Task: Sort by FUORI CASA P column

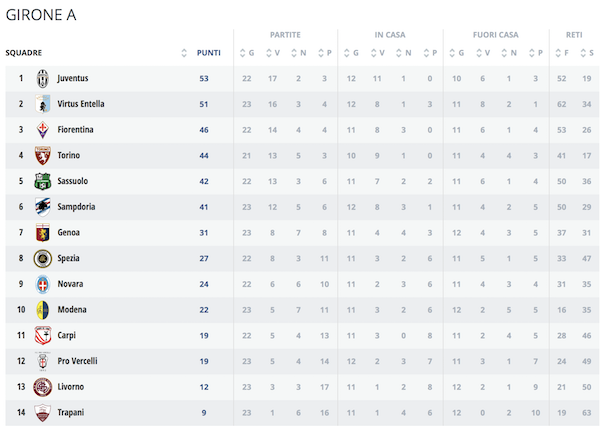Action: 536,53
